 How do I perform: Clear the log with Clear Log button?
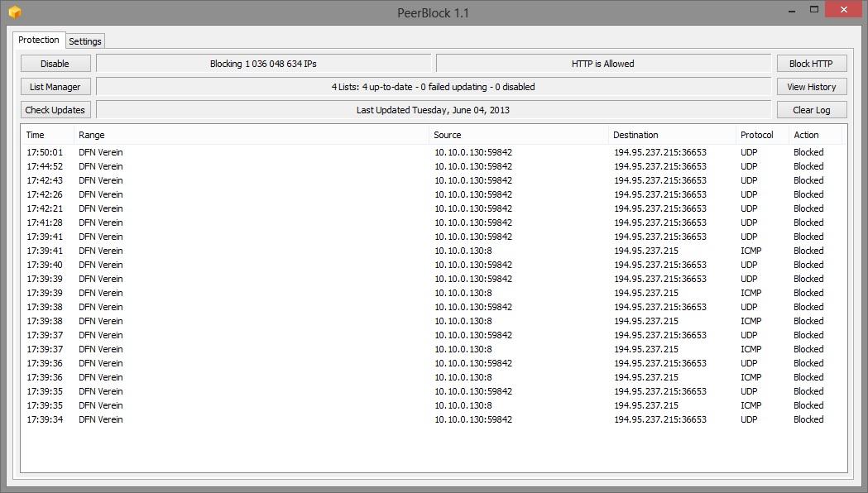(811, 110)
